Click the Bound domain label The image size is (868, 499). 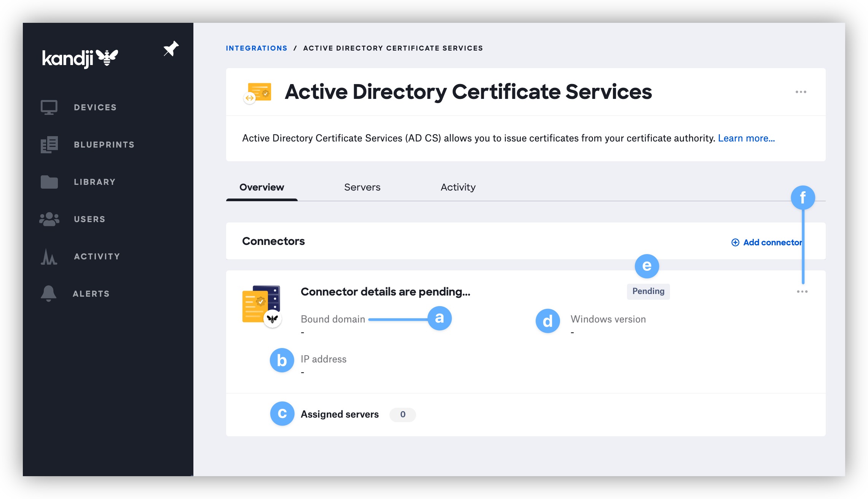tap(333, 319)
